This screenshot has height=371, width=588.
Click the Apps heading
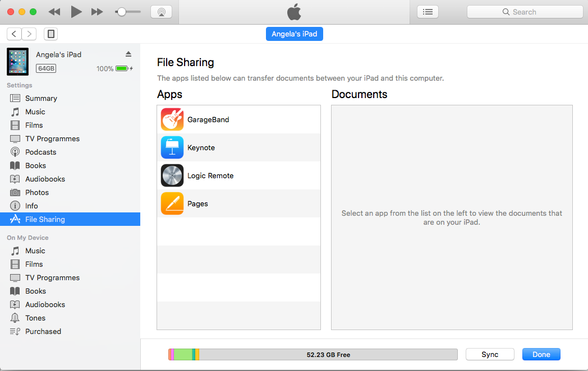coord(169,95)
